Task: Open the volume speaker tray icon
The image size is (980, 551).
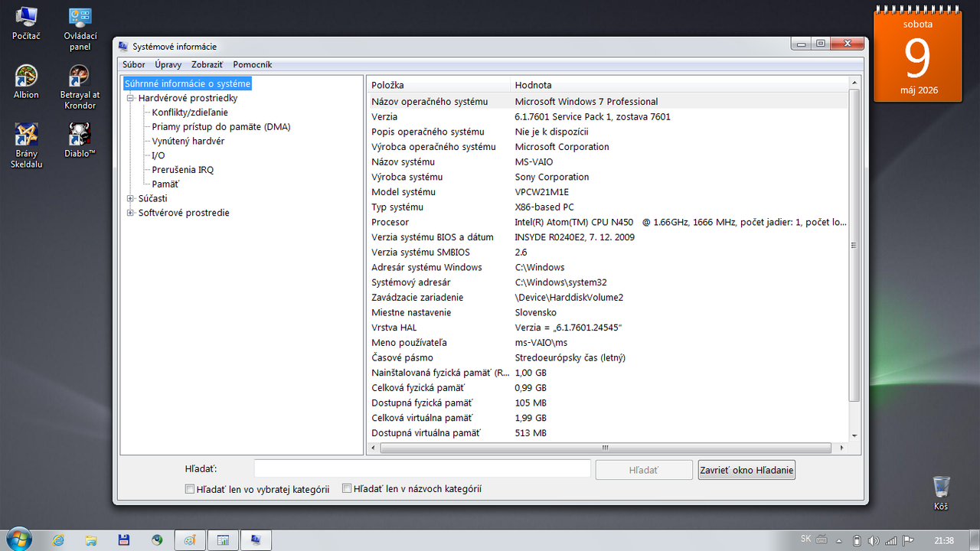Action: point(874,540)
